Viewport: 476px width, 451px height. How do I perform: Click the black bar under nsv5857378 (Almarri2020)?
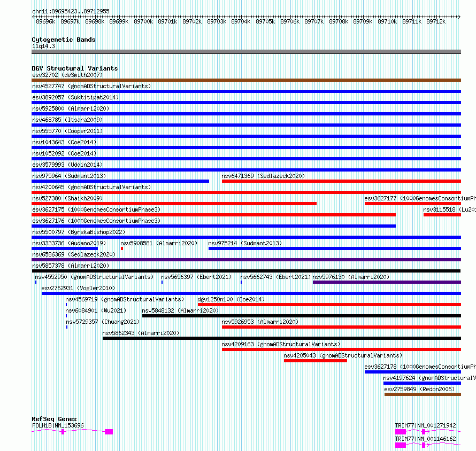(246, 271)
